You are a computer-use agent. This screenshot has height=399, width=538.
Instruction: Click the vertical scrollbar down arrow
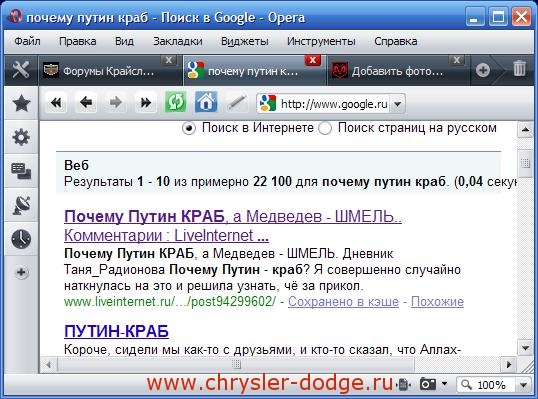click(x=525, y=348)
